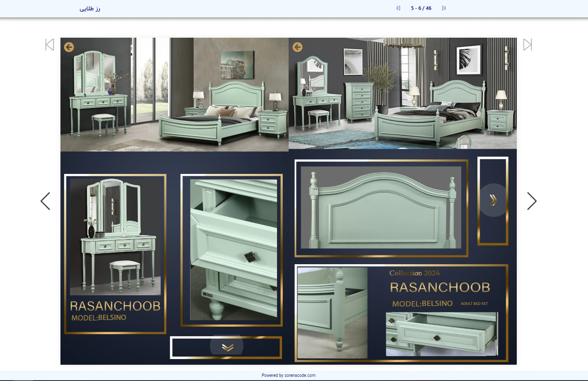Go to the first page using the top bar icon

[x=398, y=8]
